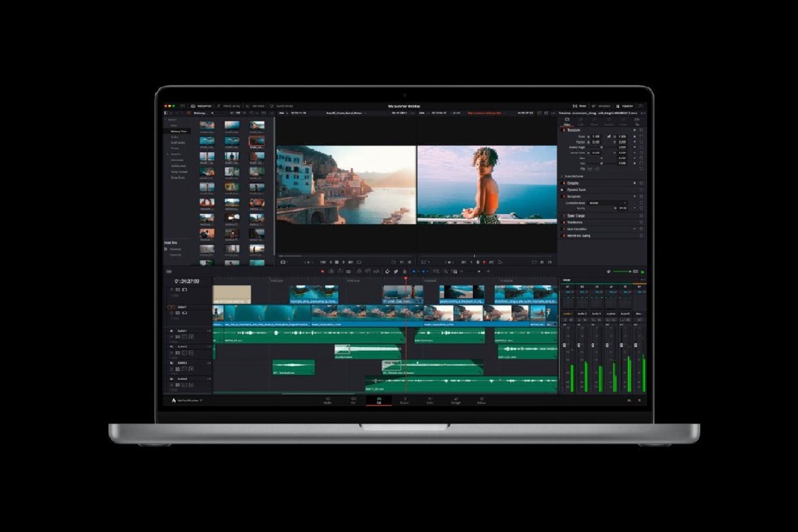
Task: Stop playback in the timeline viewer
Action: (x=478, y=262)
